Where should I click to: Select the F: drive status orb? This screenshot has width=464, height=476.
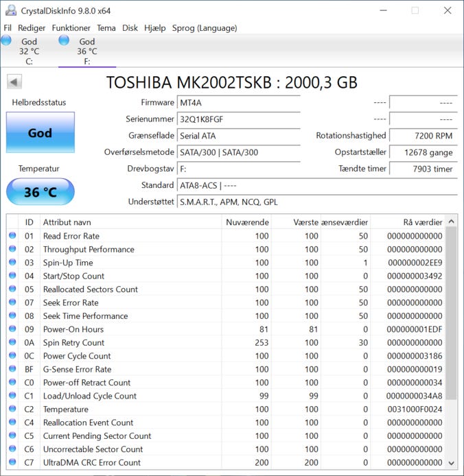coord(64,40)
